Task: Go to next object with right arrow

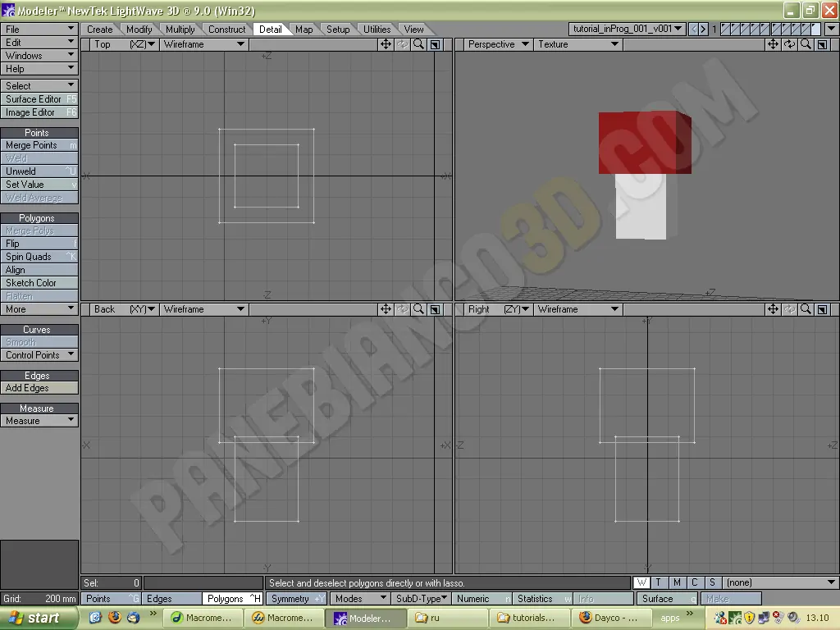Action: (x=703, y=29)
